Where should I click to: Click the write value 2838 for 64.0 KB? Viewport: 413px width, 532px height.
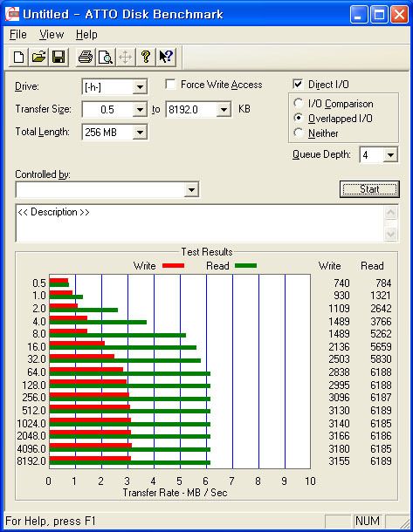click(339, 372)
